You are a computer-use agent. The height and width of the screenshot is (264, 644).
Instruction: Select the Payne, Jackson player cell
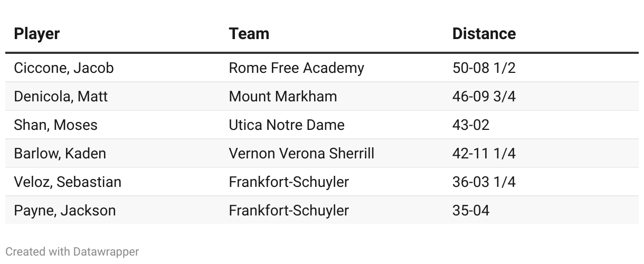tap(65, 211)
